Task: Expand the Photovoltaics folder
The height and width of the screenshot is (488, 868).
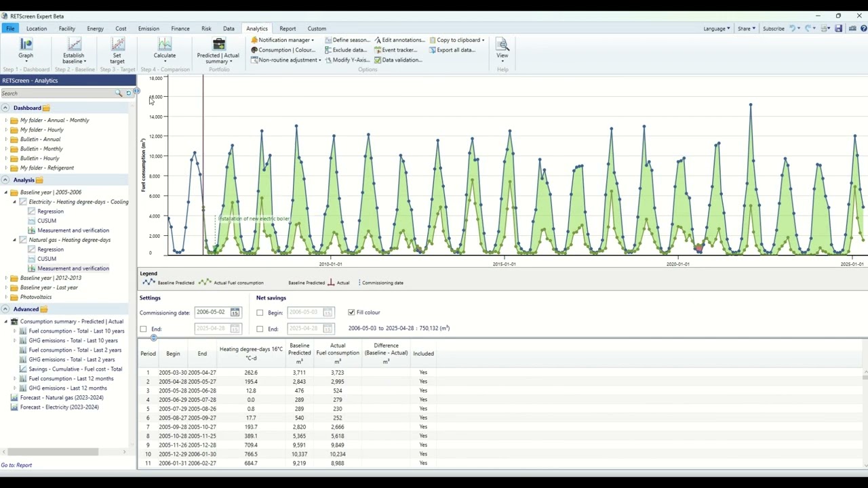Action: click(6, 297)
